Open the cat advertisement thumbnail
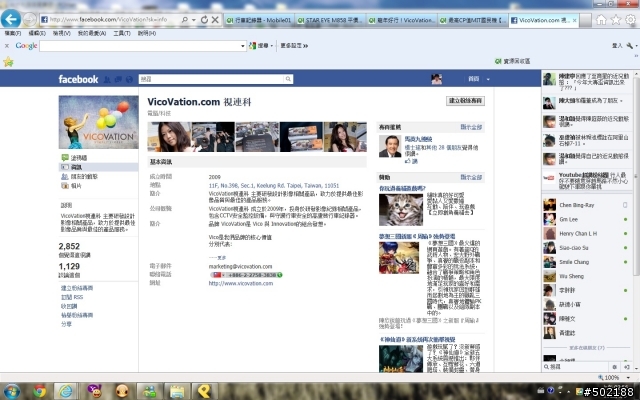 click(401, 210)
